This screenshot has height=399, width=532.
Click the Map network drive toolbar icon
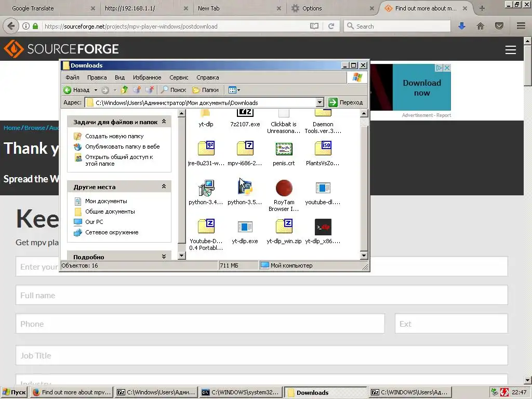[137, 90]
